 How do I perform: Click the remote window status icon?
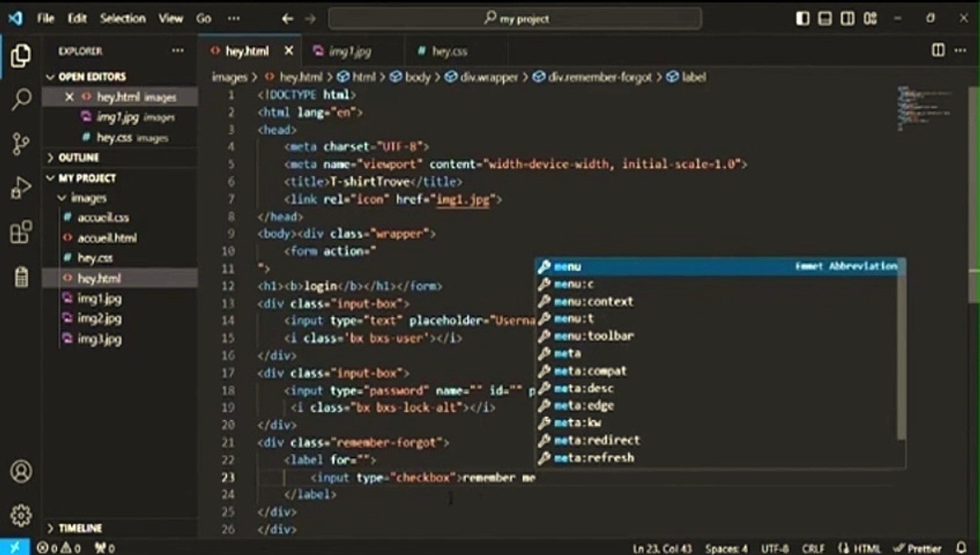tap(15, 547)
